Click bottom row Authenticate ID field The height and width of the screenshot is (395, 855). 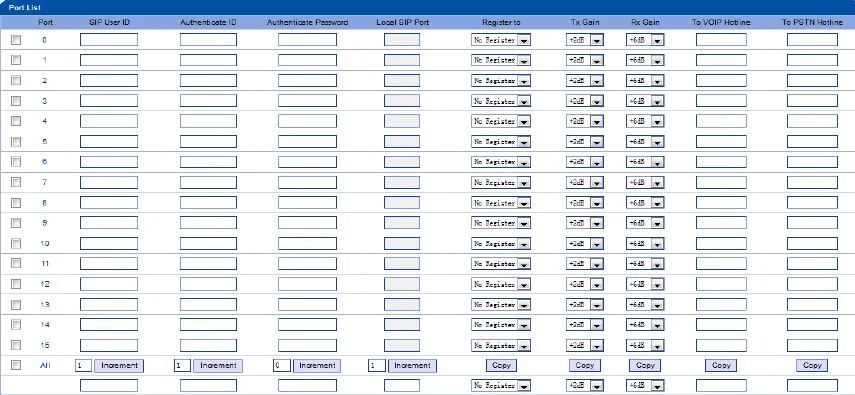208,386
